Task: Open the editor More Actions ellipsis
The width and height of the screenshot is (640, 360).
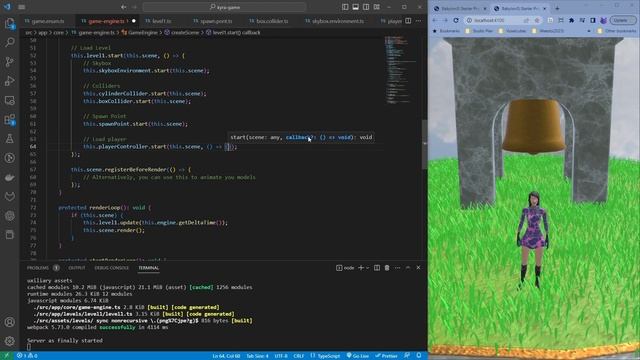Action: tap(418, 21)
